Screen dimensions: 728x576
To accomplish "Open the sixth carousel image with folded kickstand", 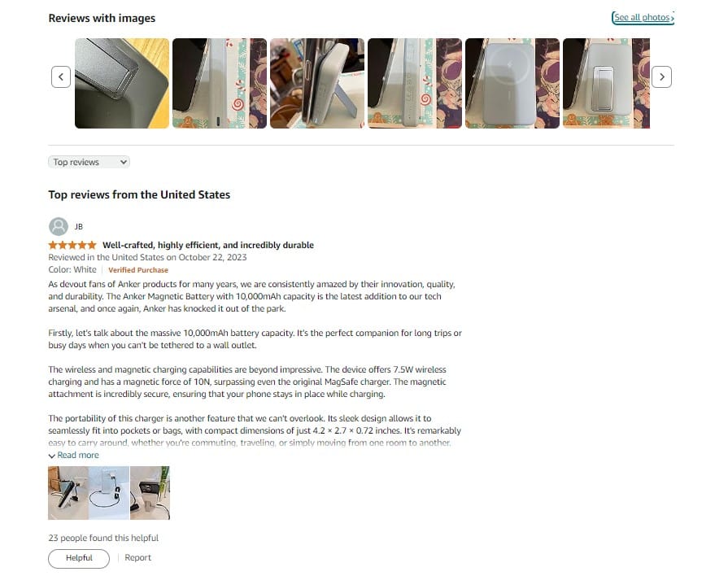I will [x=606, y=83].
